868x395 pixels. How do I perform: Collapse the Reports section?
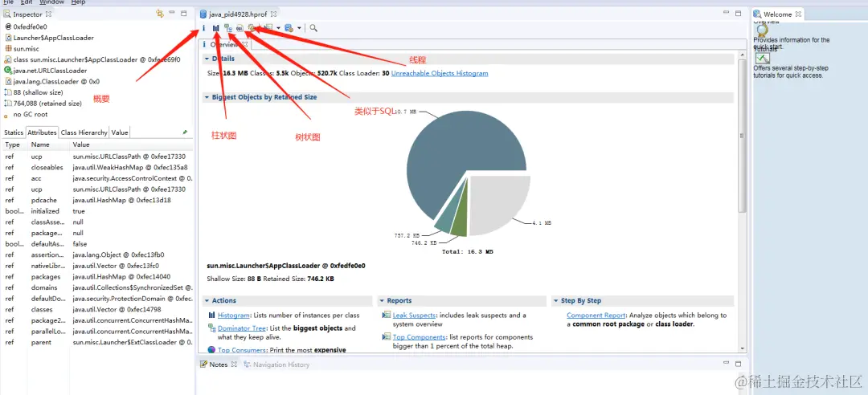[x=382, y=301]
